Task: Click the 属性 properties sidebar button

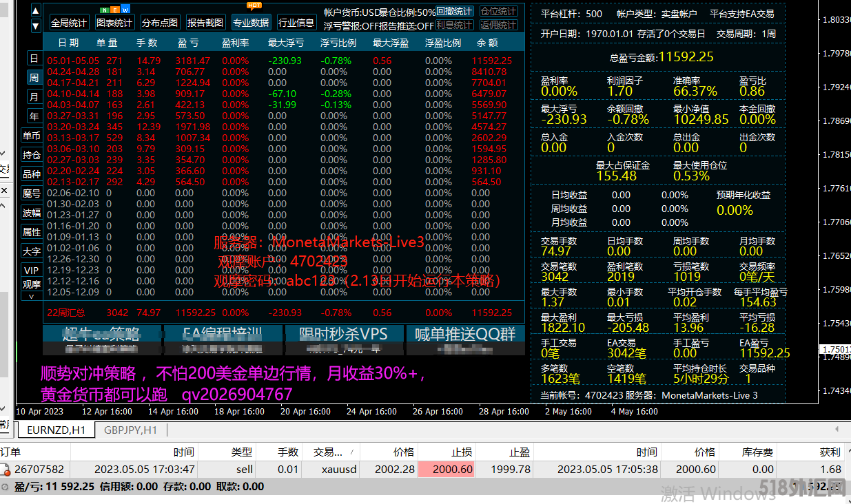Action: [x=32, y=232]
